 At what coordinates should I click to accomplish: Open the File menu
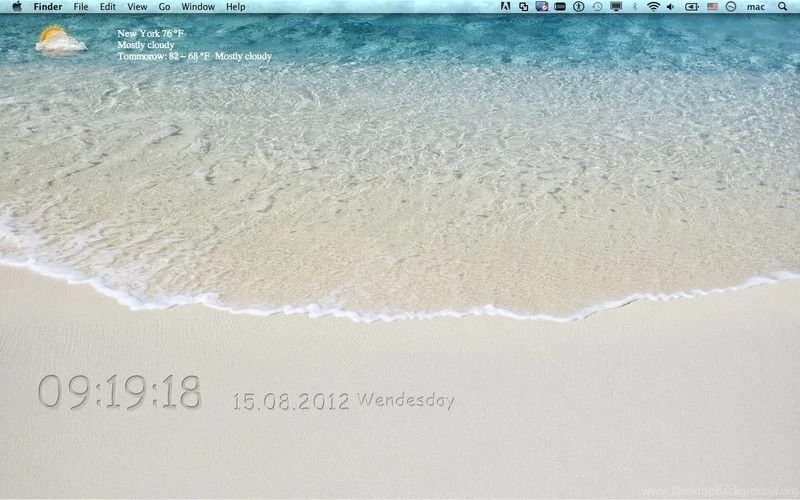81,7
